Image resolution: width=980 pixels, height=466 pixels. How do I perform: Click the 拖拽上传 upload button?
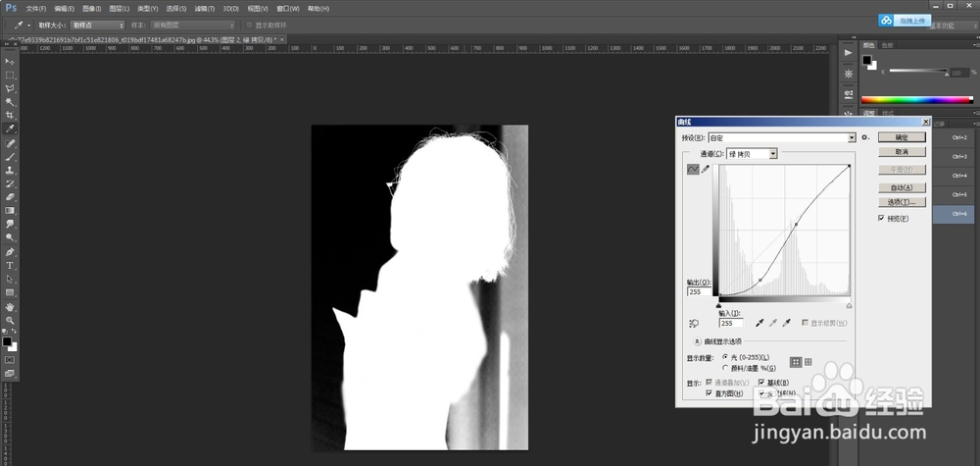pos(905,21)
